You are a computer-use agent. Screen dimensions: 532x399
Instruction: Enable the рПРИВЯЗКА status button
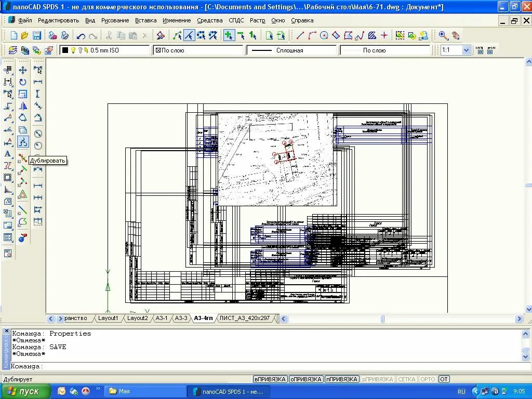tap(377, 379)
